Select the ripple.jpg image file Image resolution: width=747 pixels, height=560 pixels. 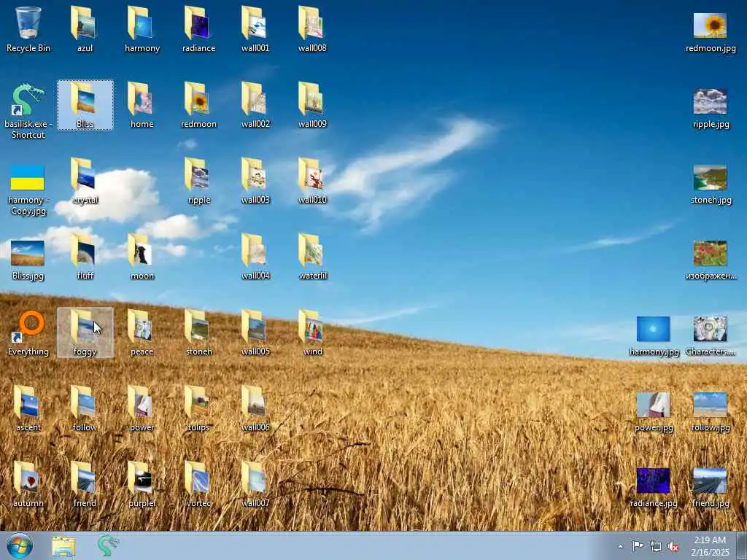711,108
